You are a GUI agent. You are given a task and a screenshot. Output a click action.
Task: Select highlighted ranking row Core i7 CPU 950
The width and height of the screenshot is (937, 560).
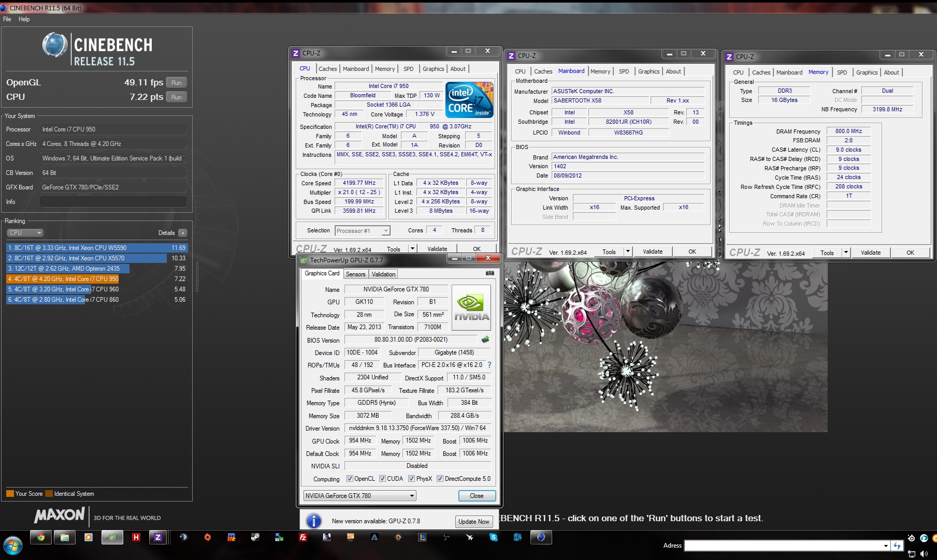pyautogui.click(x=97, y=279)
